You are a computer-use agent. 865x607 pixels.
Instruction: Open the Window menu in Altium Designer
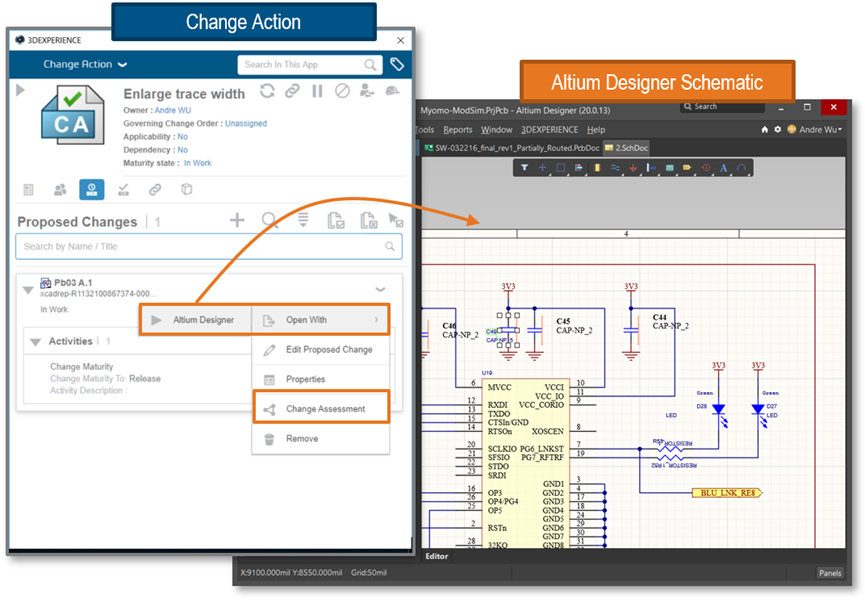pos(496,130)
